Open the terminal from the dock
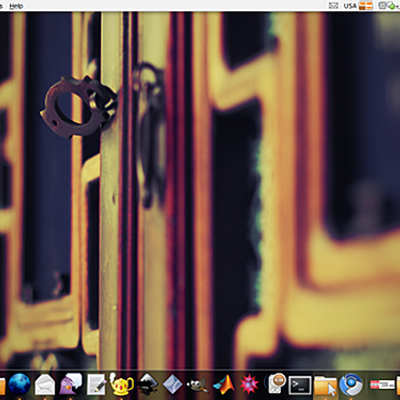Viewport: 400px width, 400px height. 300,385
